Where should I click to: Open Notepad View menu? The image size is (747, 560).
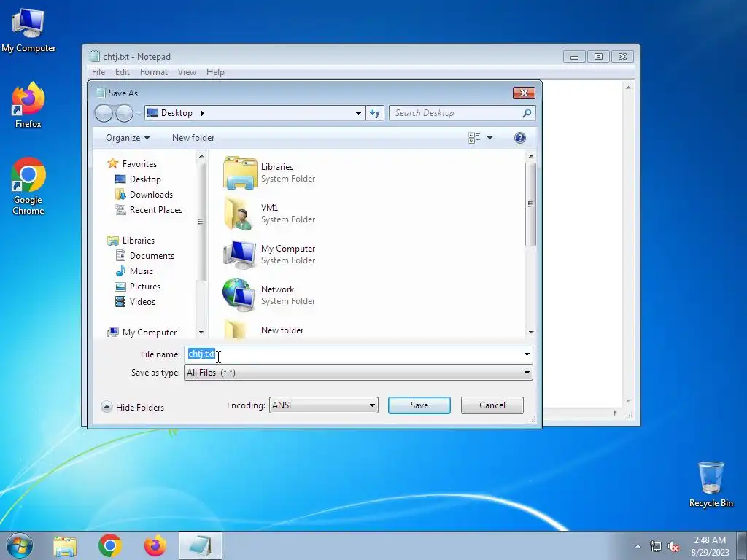tap(187, 72)
